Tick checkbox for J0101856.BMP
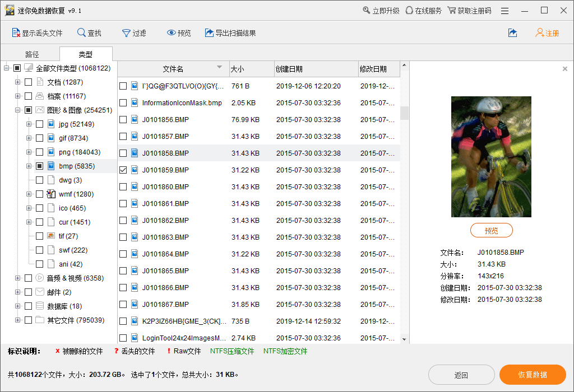Image resolution: width=574 pixels, height=392 pixels. [123, 120]
